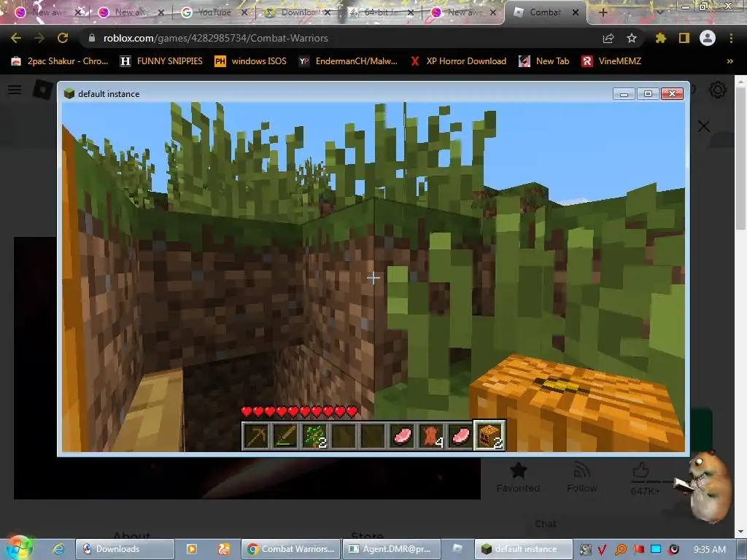Open the Roblox hamburger menu
Image resolution: width=747 pixels, height=560 pixels.
[15, 90]
